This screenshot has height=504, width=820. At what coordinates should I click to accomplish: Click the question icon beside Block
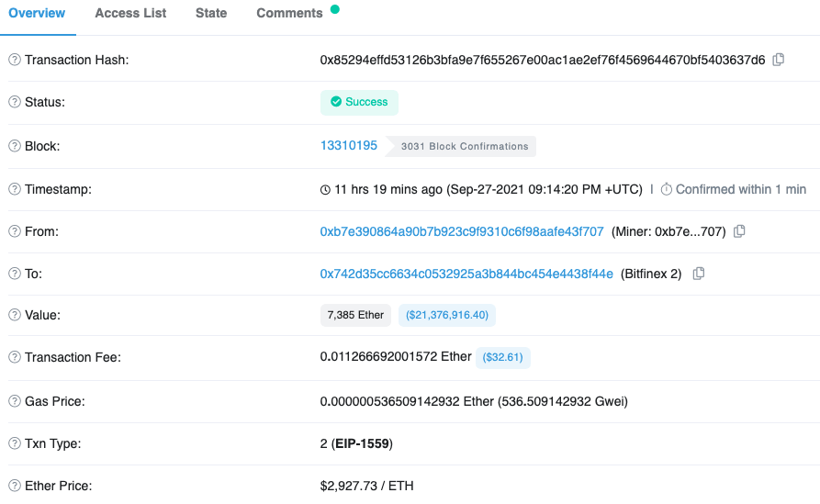[x=15, y=146]
